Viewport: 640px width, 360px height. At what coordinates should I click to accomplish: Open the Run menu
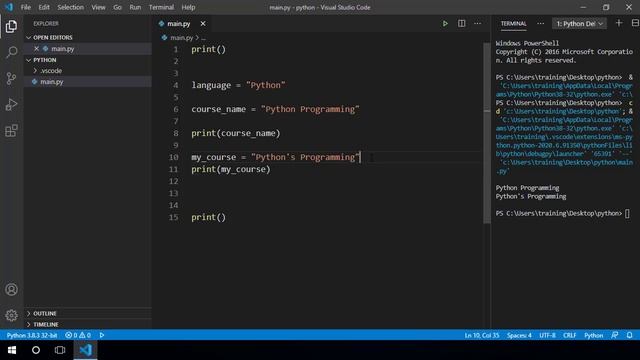click(135, 7)
